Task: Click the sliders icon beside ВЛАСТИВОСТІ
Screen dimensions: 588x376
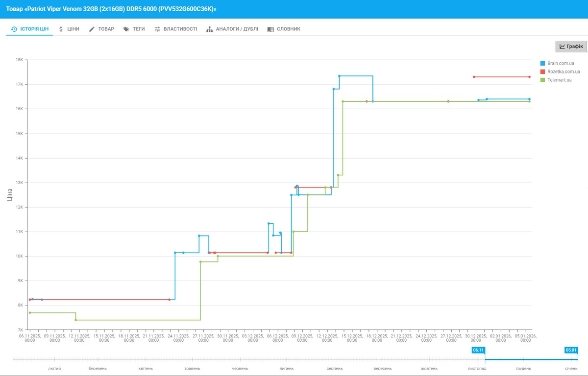Action: coord(157,29)
